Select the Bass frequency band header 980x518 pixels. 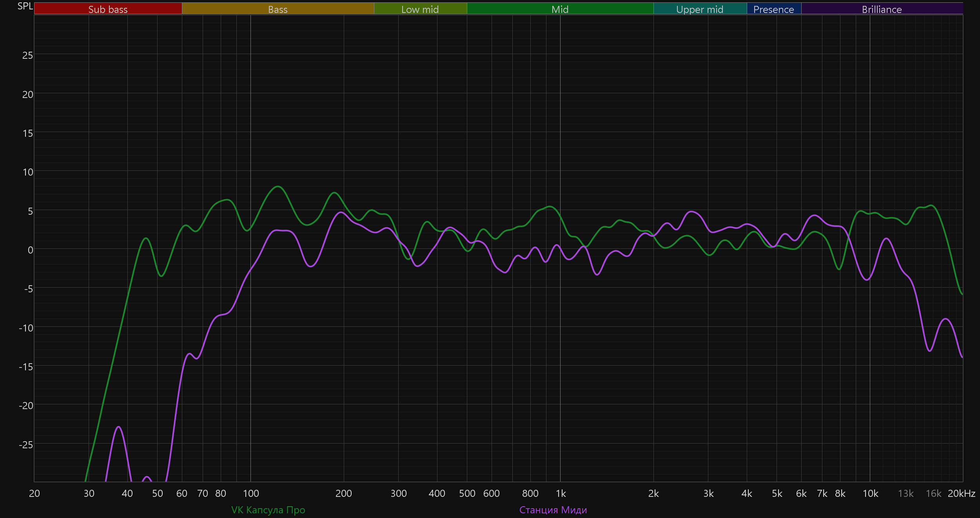pos(278,9)
